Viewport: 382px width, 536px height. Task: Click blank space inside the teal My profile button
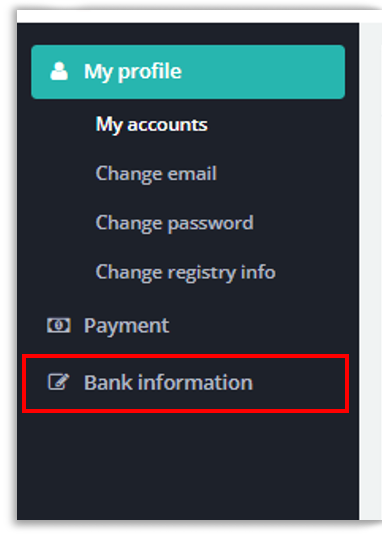click(267, 72)
